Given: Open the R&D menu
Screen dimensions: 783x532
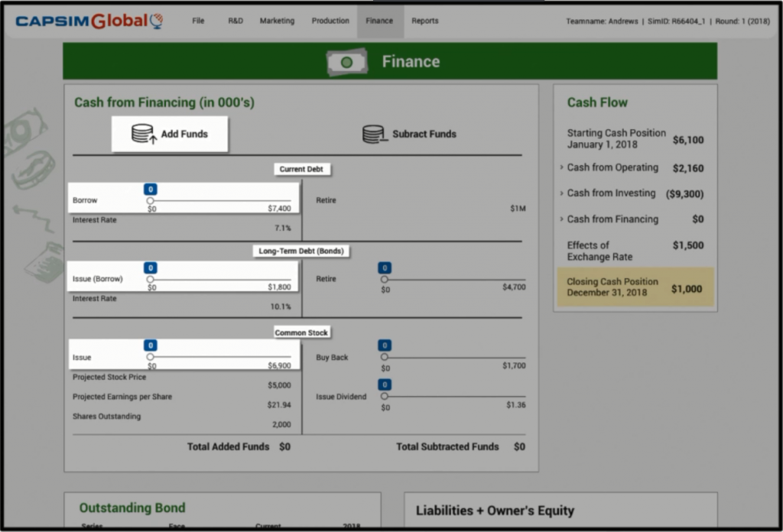Looking at the screenshot, I should point(236,21).
